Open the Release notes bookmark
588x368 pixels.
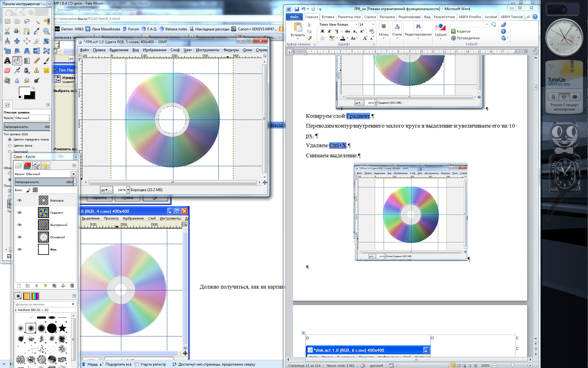(x=173, y=29)
